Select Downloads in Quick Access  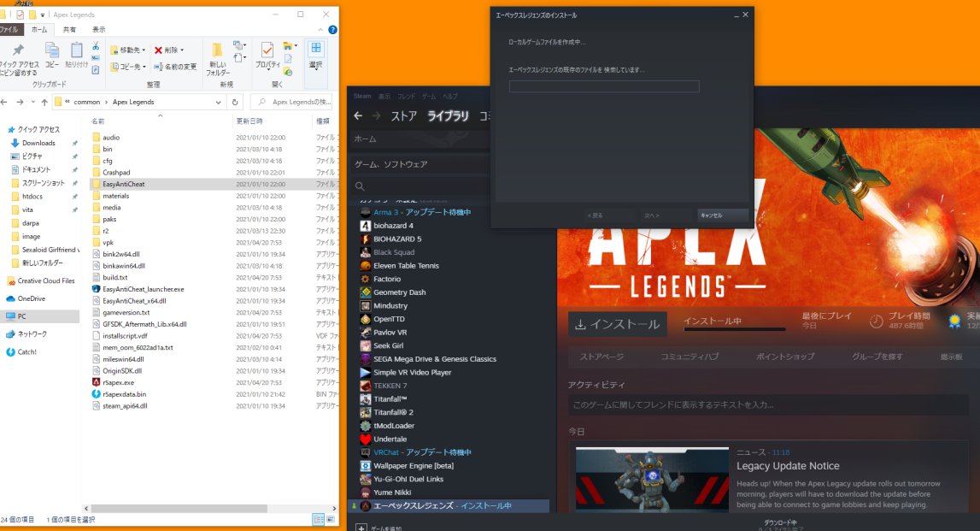38,144
